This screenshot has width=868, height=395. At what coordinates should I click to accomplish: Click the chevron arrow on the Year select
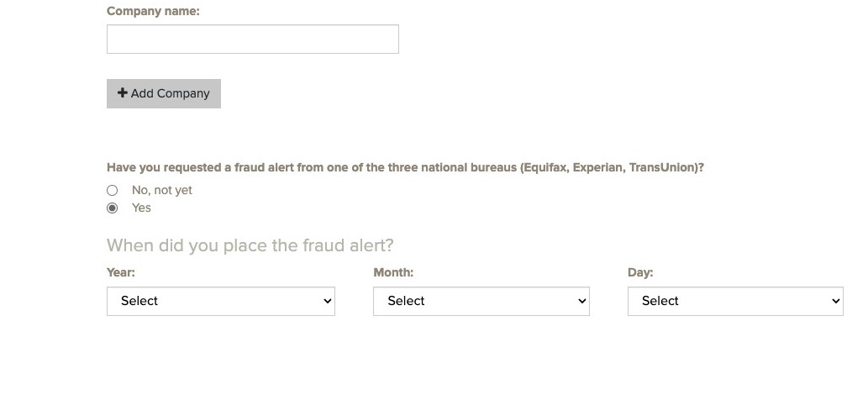pos(327,302)
